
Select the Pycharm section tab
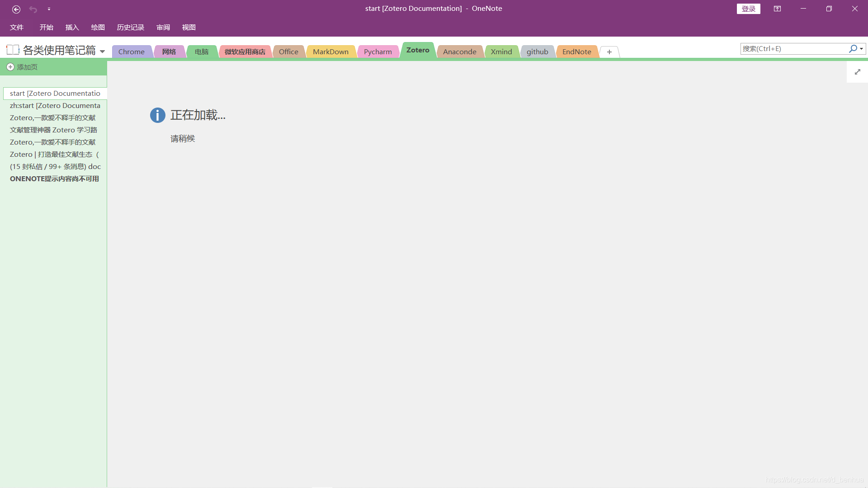click(378, 52)
